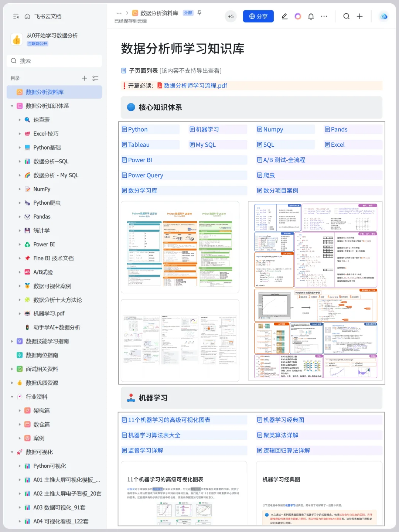Viewport: 399px width, 532px height.
Task: Open the Power Query subpage link
Action: pos(146,175)
